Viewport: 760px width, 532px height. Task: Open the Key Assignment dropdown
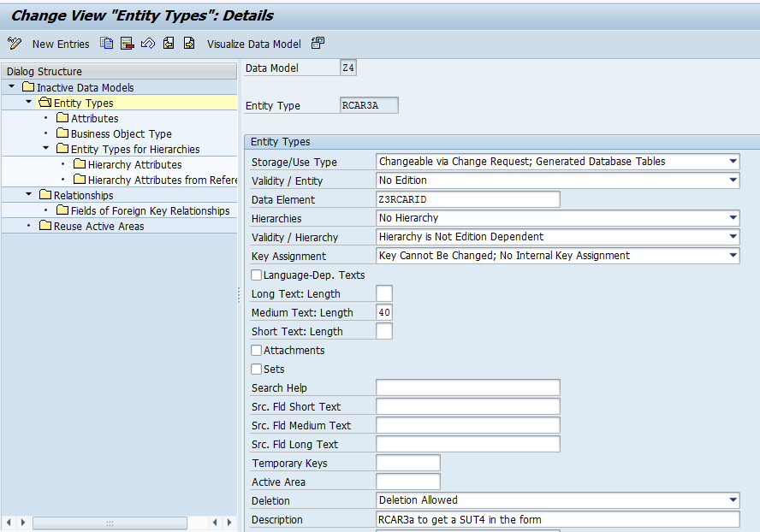pyautogui.click(x=733, y=256)
